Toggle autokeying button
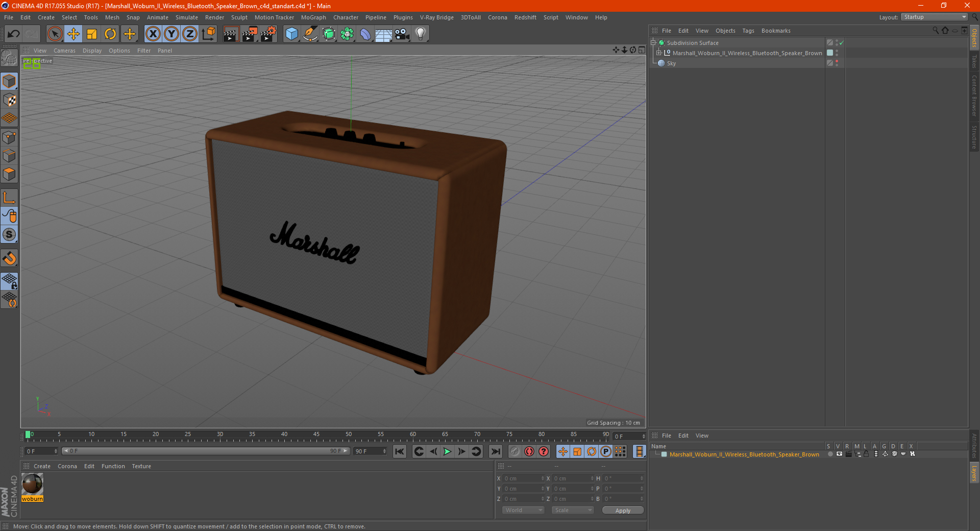Image resolution: width=980 pixels, height=531 pixels. click(529, 451)
